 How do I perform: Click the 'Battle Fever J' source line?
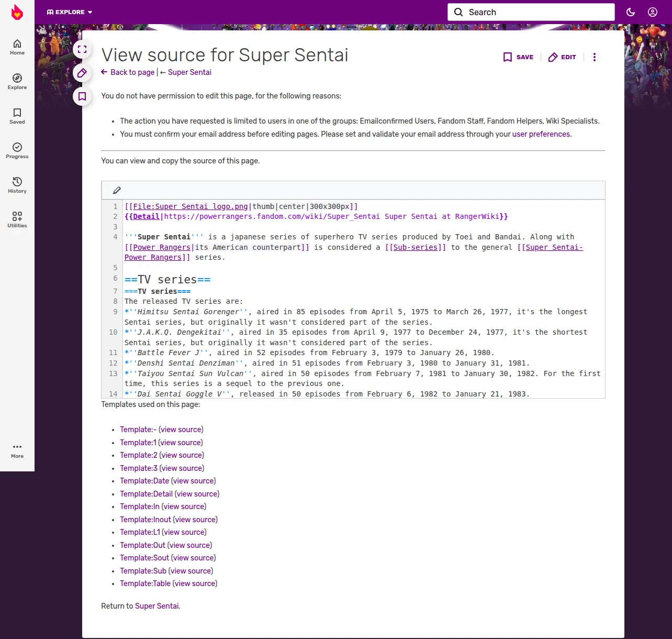309,352
